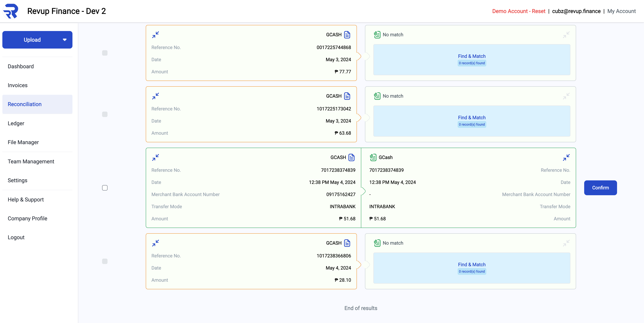This screenshot has width=644, height=323.
Task: Click the cubz@revup.finance email
Action: tap(576, 11)
